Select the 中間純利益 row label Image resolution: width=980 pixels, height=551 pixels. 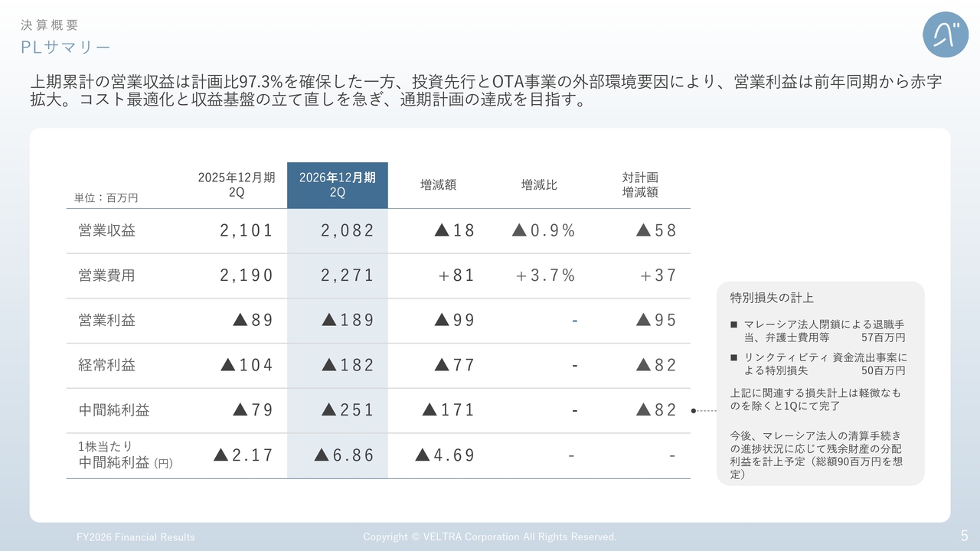pos(114,410)
